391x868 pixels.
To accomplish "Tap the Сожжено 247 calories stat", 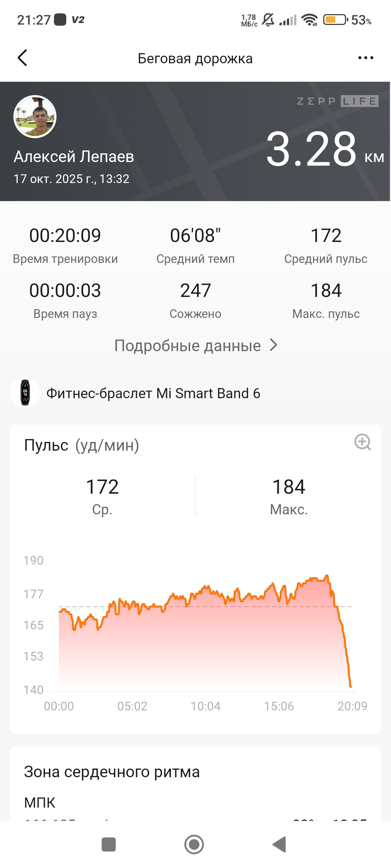I will pos(195,300).
